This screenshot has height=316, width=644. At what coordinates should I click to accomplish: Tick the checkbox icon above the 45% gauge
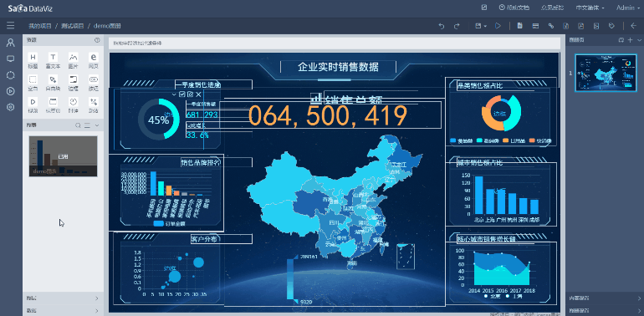[182, 94]
